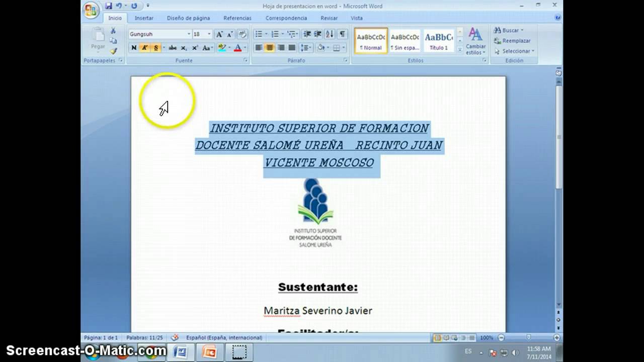Toggle subscript formatting
The height and width of the screenshot is (362, 644).
tap(184, 48)
